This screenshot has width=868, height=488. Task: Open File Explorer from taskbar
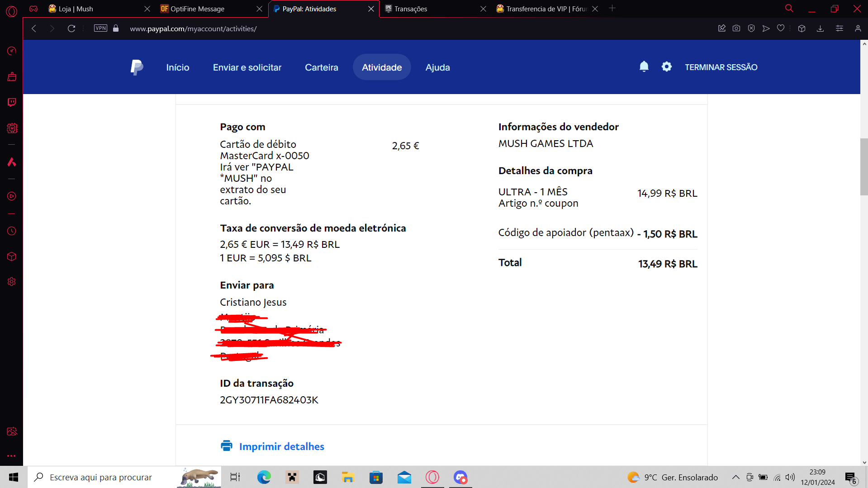click(348, 477)
